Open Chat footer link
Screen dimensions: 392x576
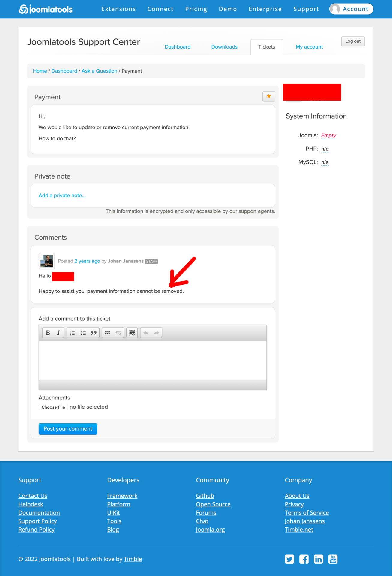pyautogui.click(x=202, y=521)
